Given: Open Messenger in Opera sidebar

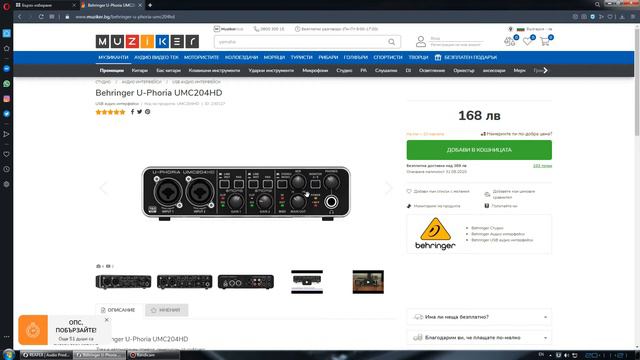Looking at the screenshot, I should (x=7, y=69).
